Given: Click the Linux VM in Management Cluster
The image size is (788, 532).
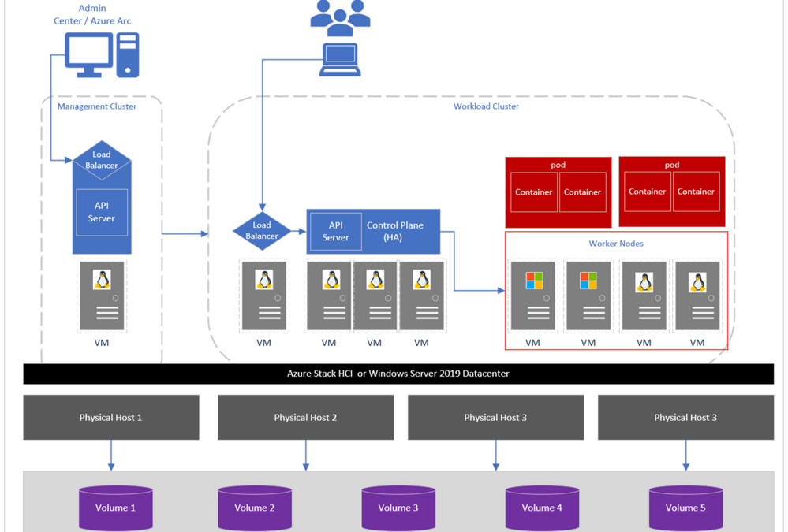Looking at the screenshot, I should [x=102, y=296].
